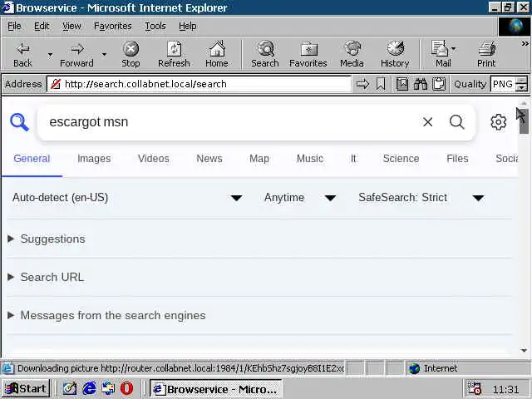532x399 pixels.
Task: Open the View menu
Action: (71, 26)
